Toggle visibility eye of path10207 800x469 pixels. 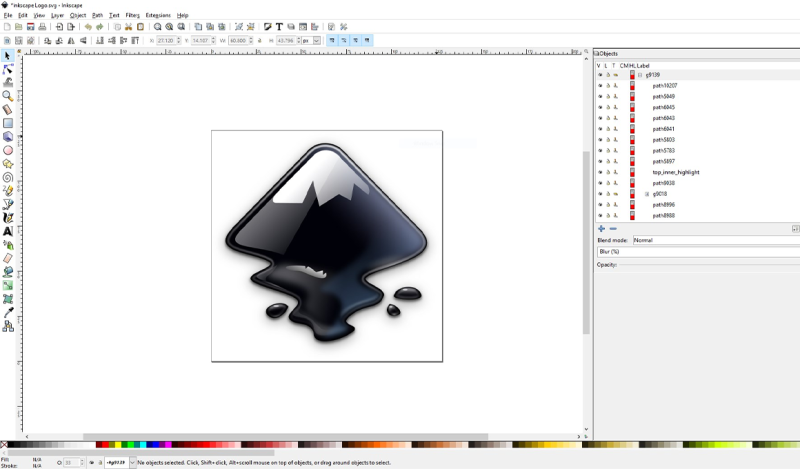pyautogui.click(x=600, y=86)
